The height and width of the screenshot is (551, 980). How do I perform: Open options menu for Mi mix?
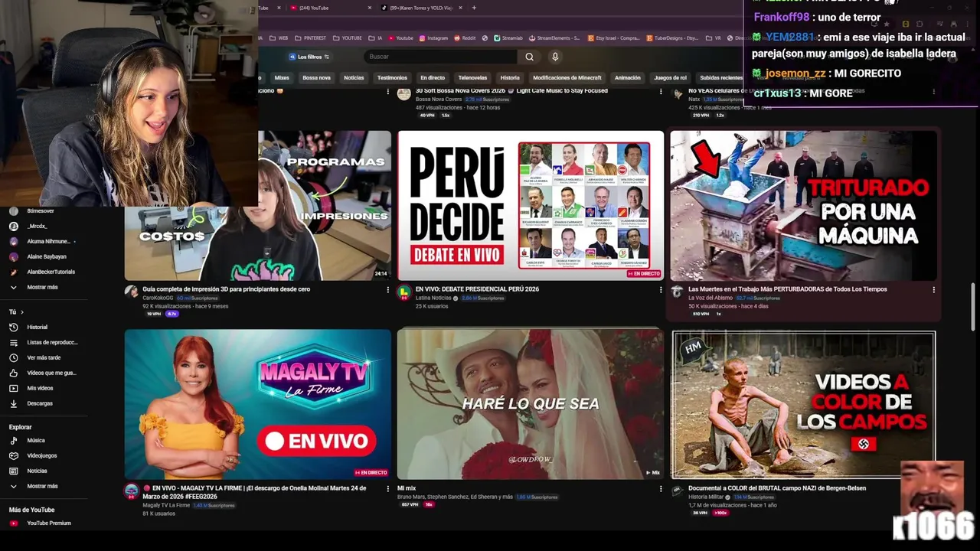(x=661, y=489)
